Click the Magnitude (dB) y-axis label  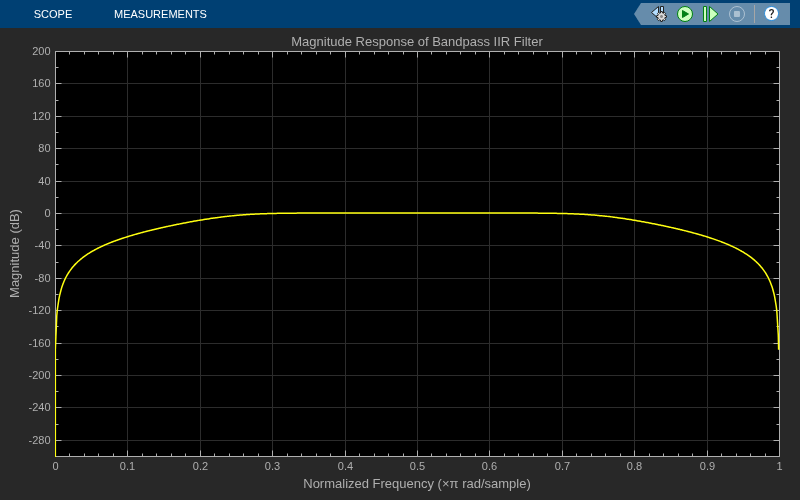(15, 253)
